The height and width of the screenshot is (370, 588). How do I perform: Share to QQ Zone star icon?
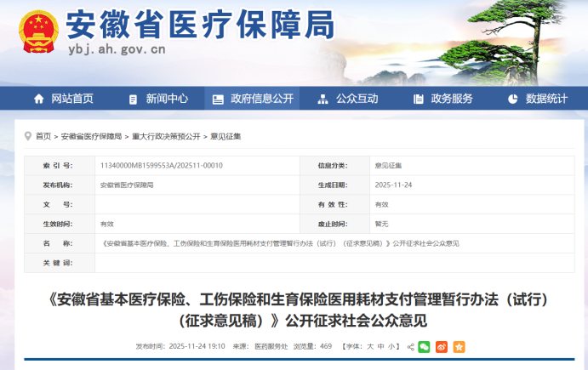click(459, 347)
